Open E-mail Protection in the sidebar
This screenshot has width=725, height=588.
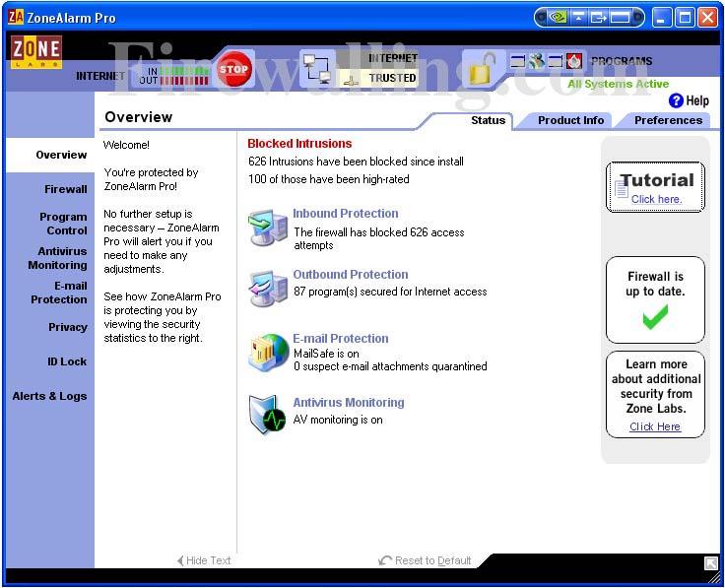(59, 293)
